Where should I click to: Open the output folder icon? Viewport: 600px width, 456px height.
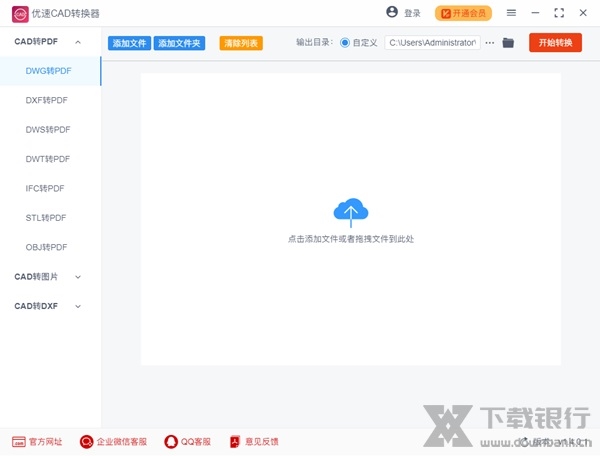[x=508, y=42]
